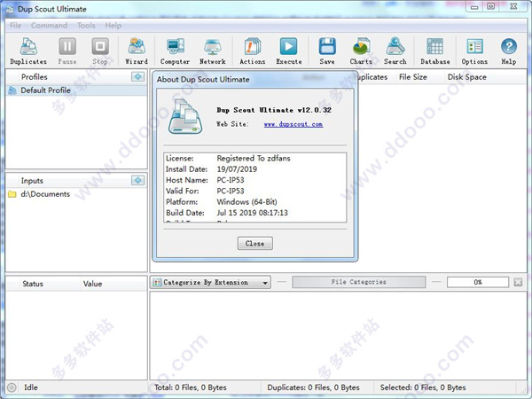Click 'Registered To zdfans' license text
Image resolution: width=532 pixels, height=399 pixels.
click(254, 158)
